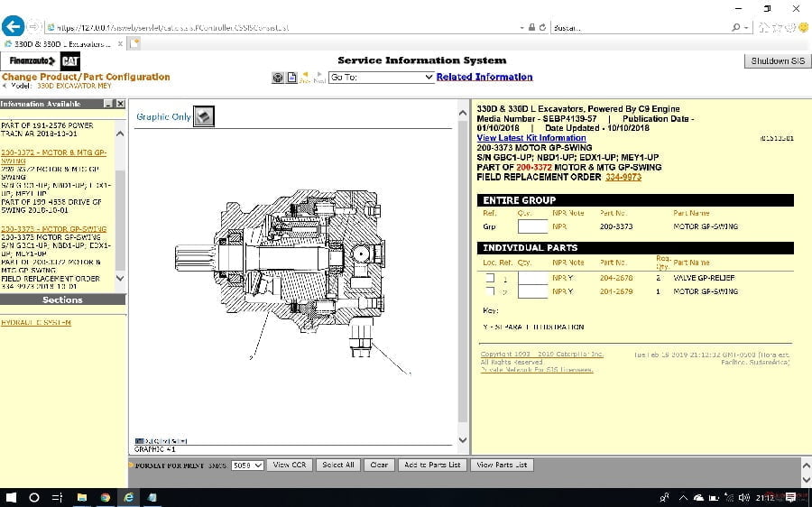The width and height of the screenshot is (812, 507).
Task: Click the entire group quantity field
Action: (533, 226)
